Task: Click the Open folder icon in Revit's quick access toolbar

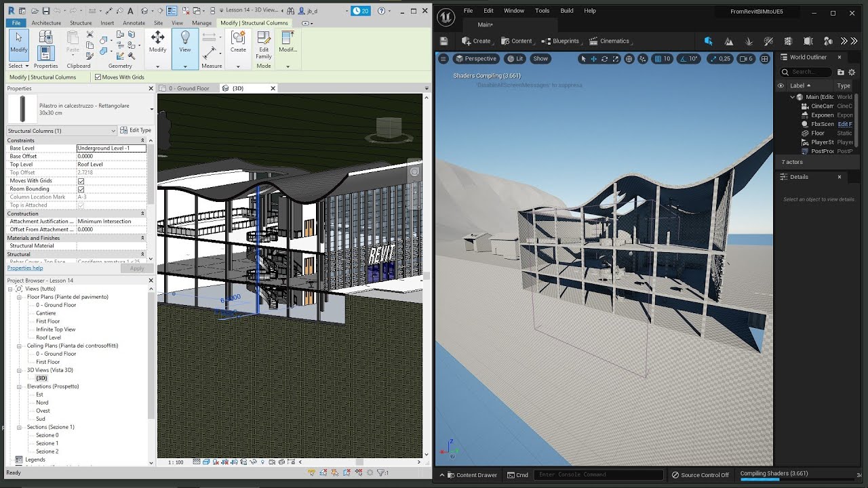Action: (x=34, y=11)
